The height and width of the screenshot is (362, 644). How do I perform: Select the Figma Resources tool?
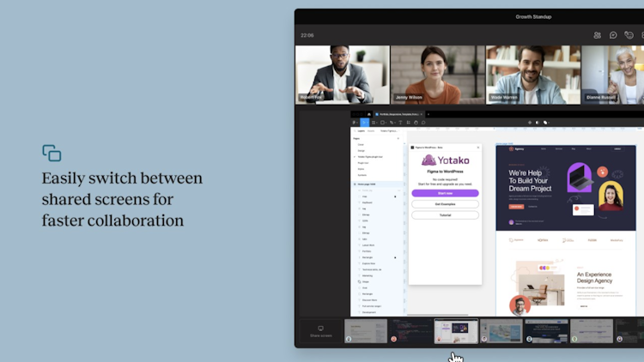pos(408,123)
